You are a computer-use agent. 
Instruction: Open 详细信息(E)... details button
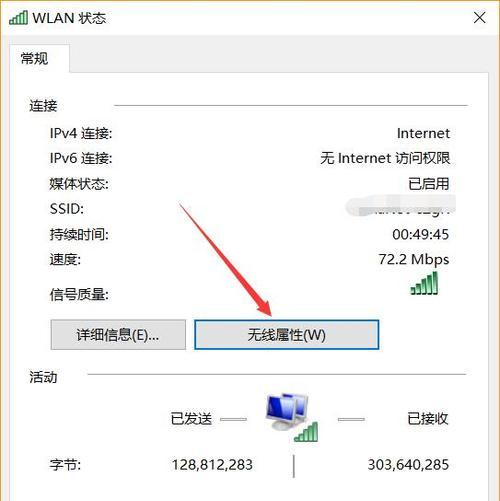[118, 335]
